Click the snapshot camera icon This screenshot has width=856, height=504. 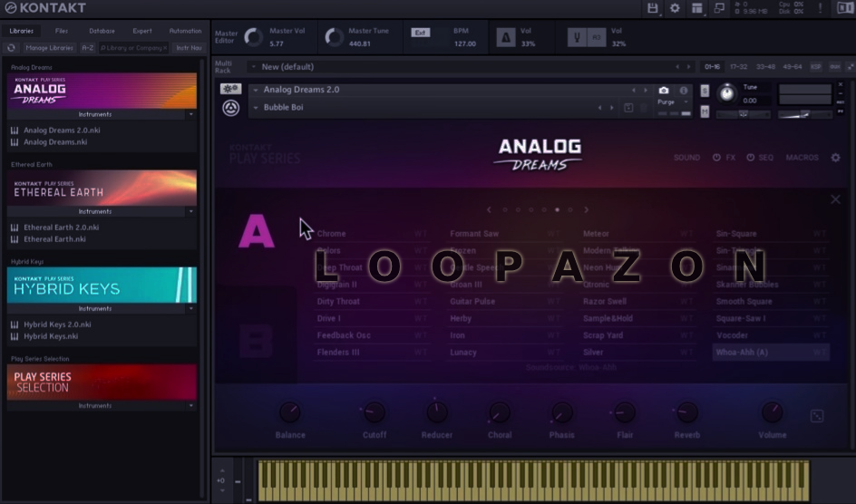pos(663,90)
